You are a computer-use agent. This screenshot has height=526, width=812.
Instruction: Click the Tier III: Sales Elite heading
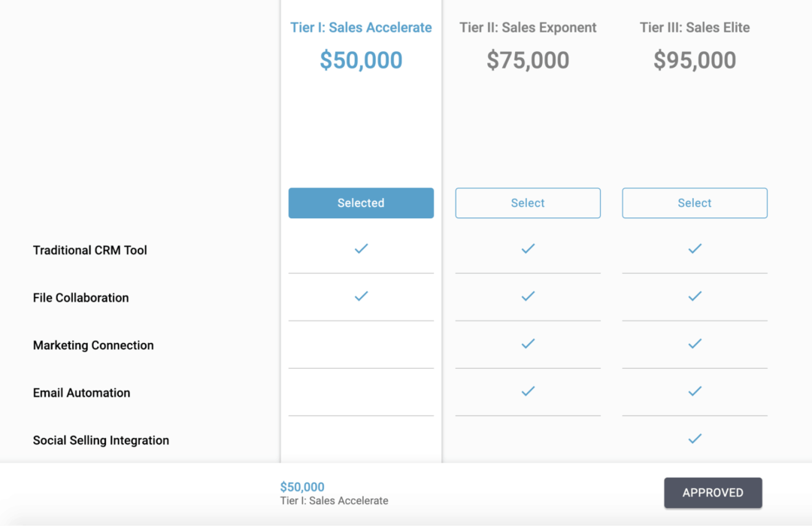pos(695,28)
